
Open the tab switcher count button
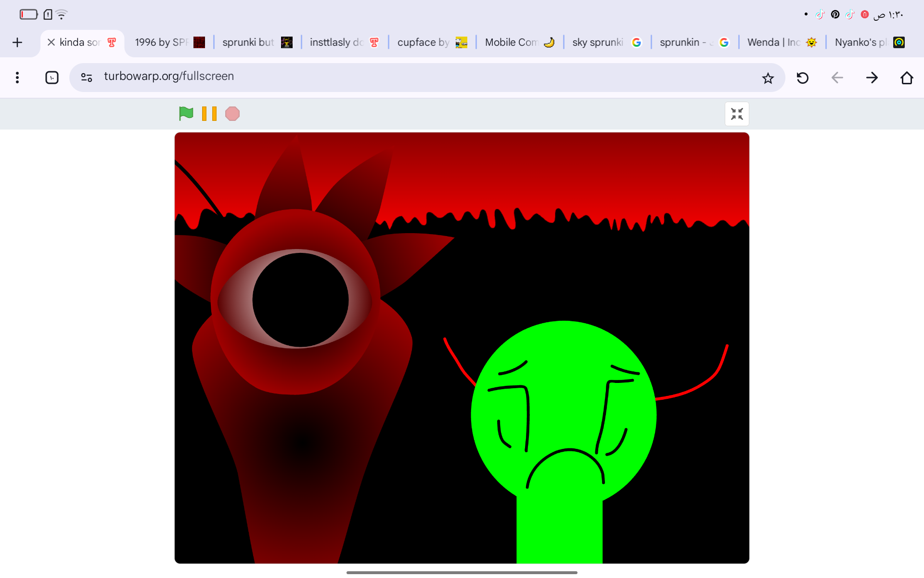point(52,78)
